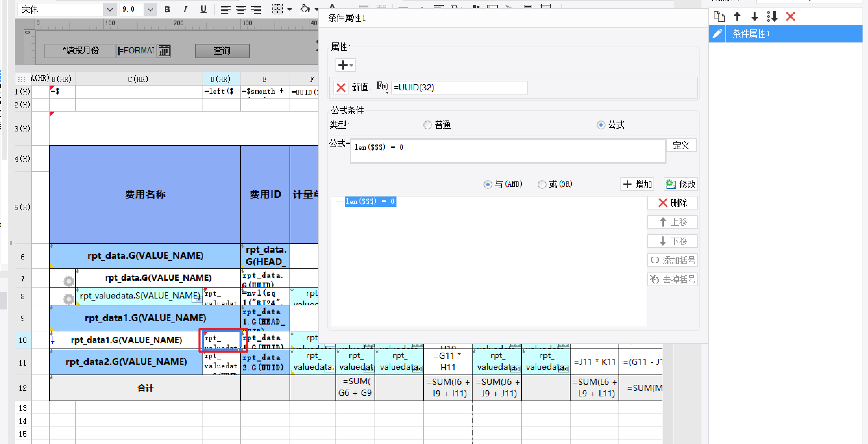Viewport: 868px width, 444px height.
Task: Select column header C(HR)
Action: [x=139, y=79]
